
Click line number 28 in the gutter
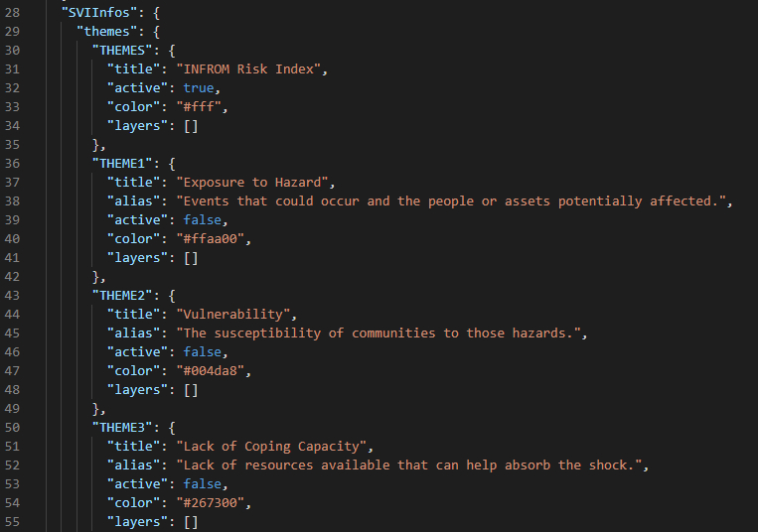tap(12, 13)
